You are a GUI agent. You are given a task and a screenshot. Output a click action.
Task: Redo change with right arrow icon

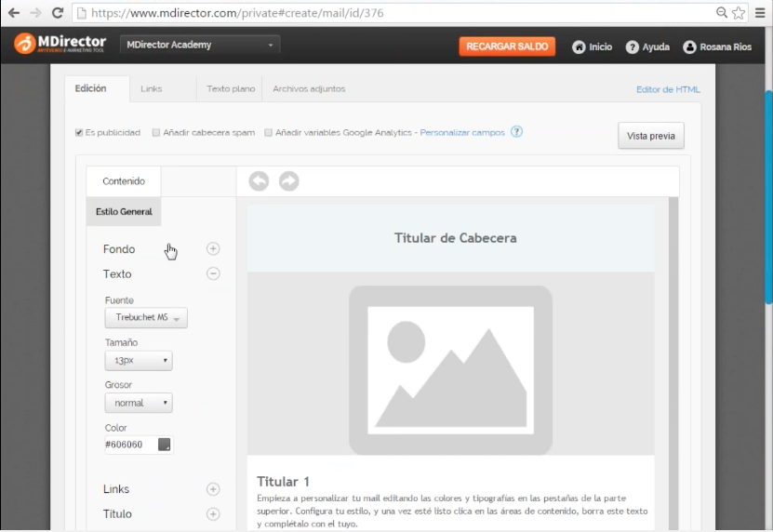(289, 181)
